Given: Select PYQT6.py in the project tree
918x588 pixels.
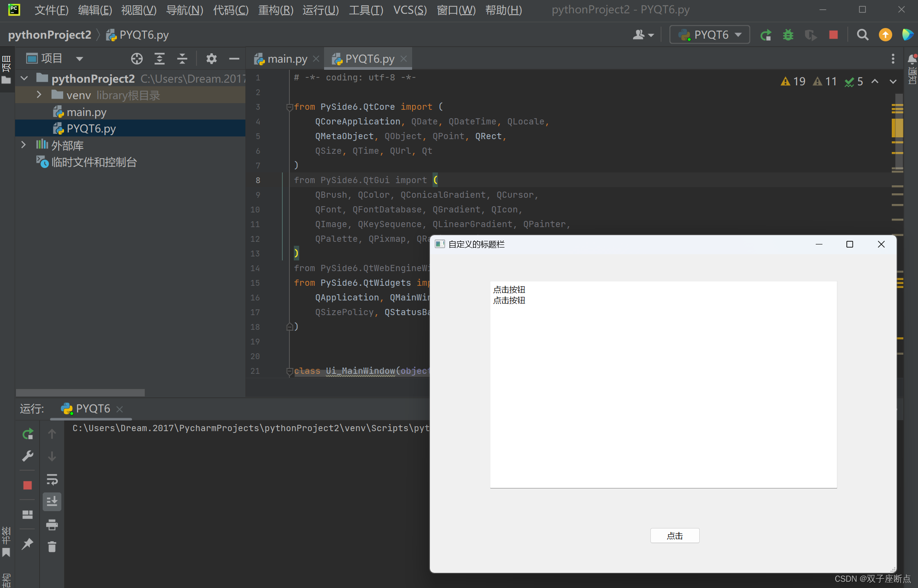Looking at the screenshot, I should pos(91,129).
